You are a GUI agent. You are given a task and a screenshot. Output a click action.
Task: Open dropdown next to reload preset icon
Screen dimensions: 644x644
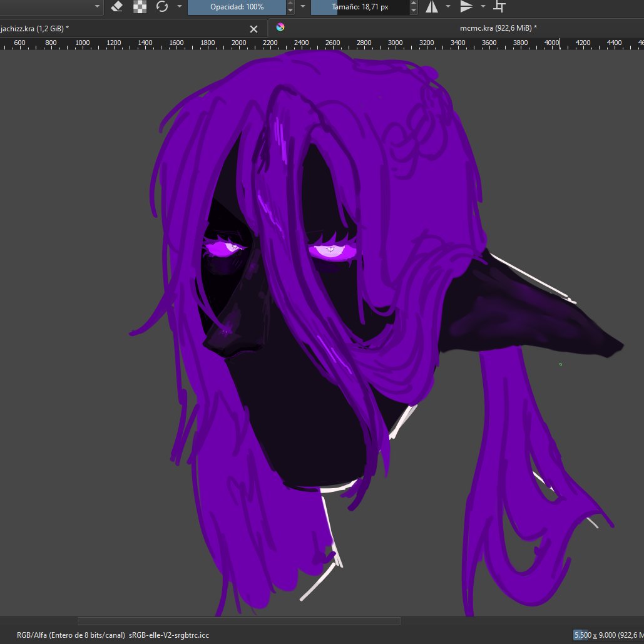(x=180, y=6)
